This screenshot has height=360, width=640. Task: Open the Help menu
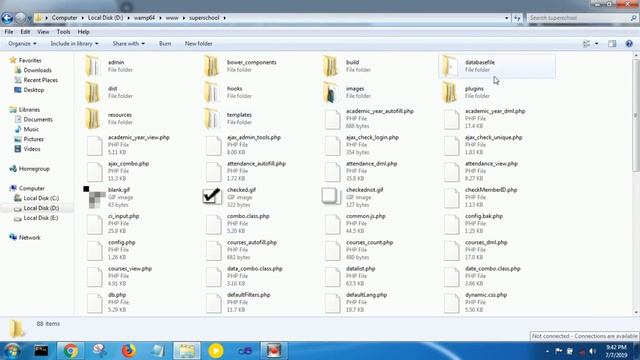click(x=83, y=32)
